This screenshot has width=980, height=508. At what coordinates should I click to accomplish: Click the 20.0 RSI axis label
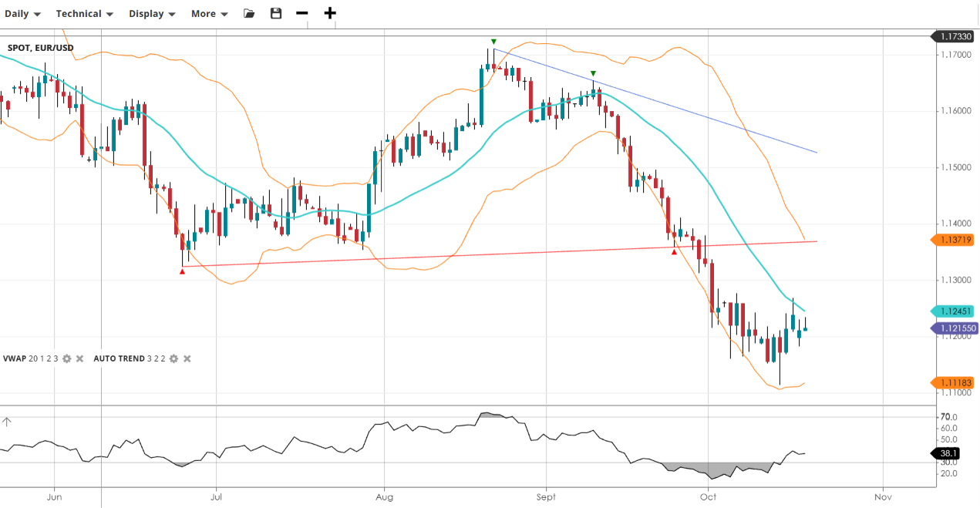(948, 473)
